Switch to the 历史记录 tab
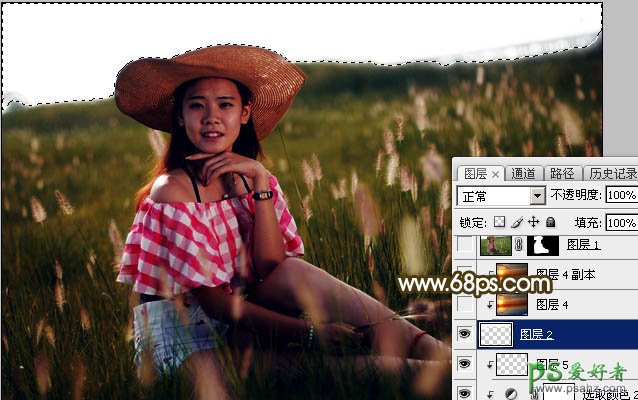The width and height of the screenshot is (638, 400). [612, 174]
